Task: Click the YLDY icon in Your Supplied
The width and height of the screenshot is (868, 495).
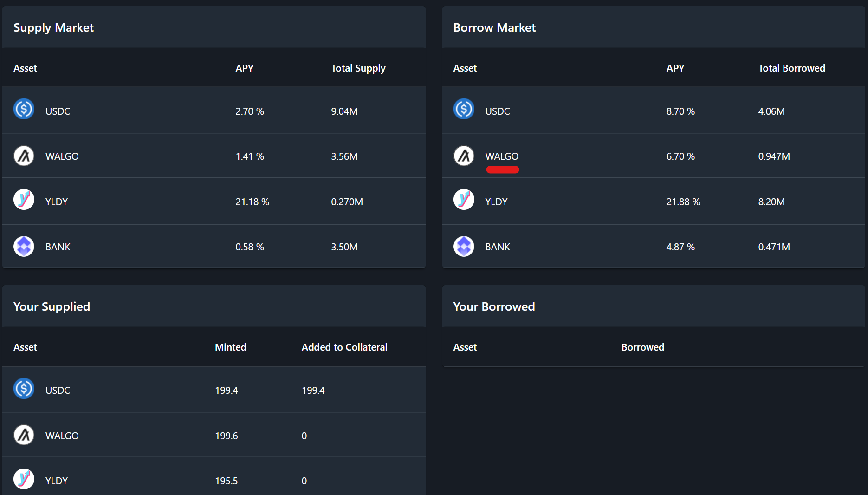Action: [x=24, y=479]
